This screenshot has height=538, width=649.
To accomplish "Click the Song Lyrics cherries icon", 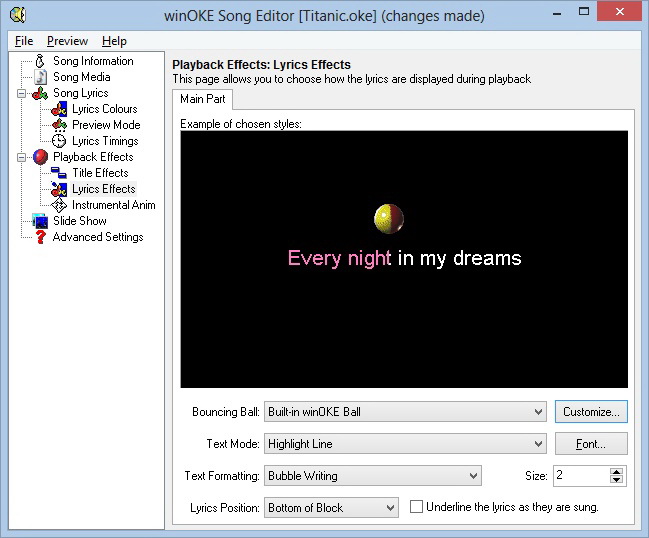I will click(x=40, y=93).
